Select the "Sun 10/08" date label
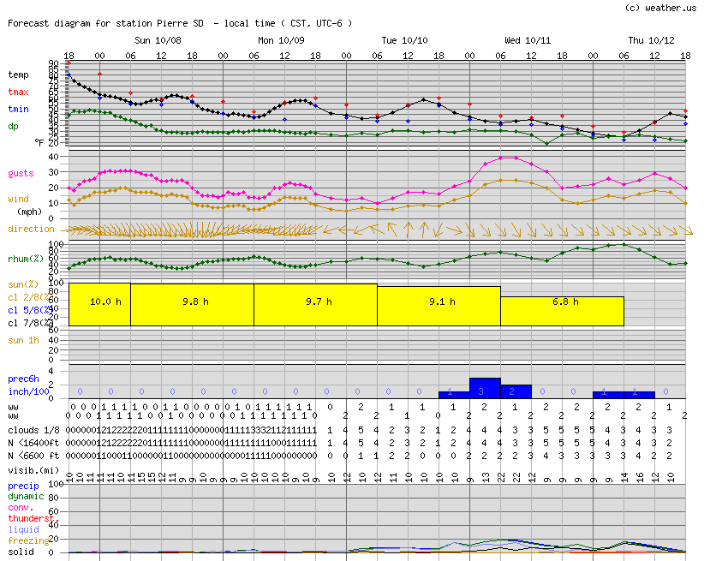 pyautogui.click(x=158, y=40)
